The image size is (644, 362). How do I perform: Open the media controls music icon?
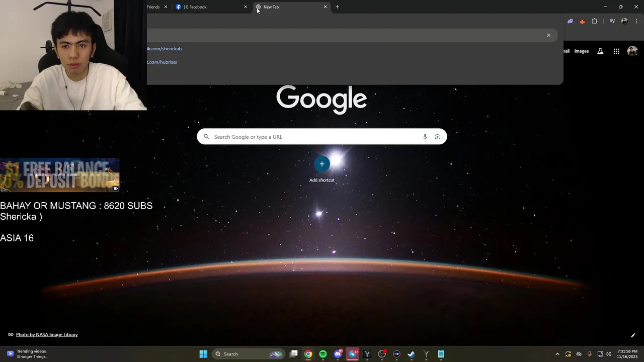click(x=612, y=21)
